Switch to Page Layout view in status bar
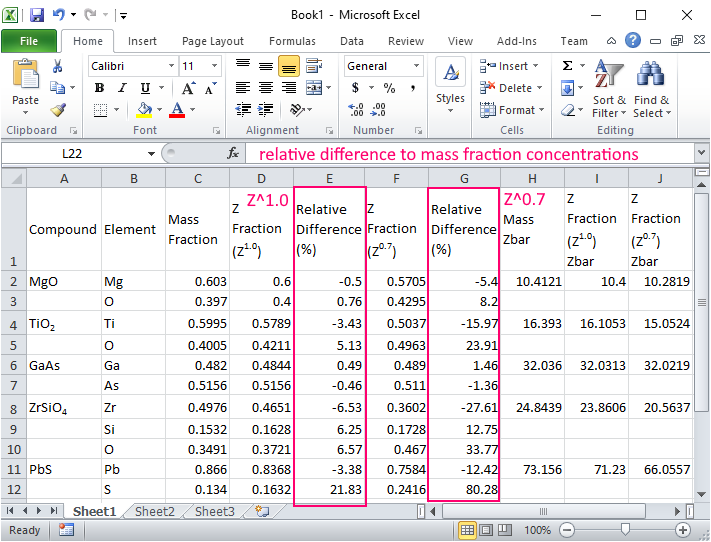711x542 pixels. 486,530
